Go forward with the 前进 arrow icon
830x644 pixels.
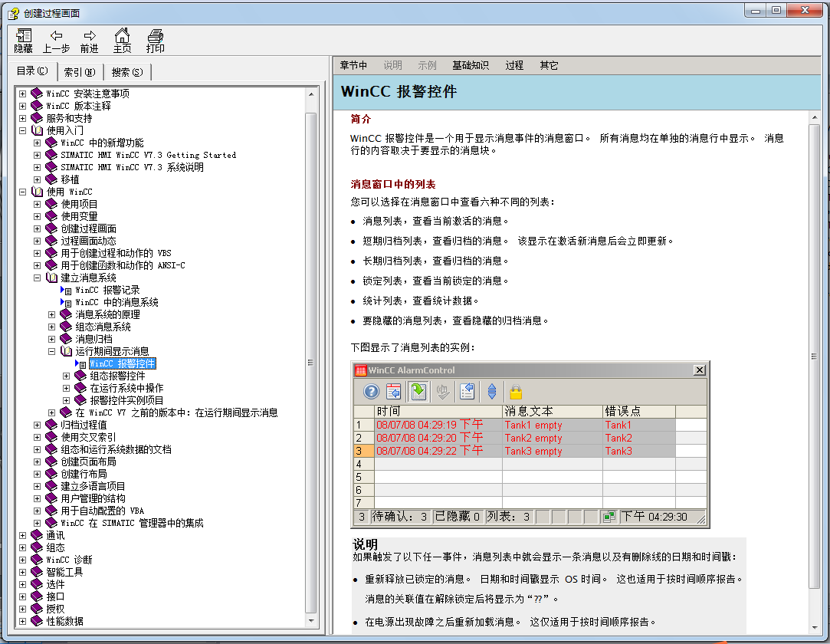click(x=90, y=35)
